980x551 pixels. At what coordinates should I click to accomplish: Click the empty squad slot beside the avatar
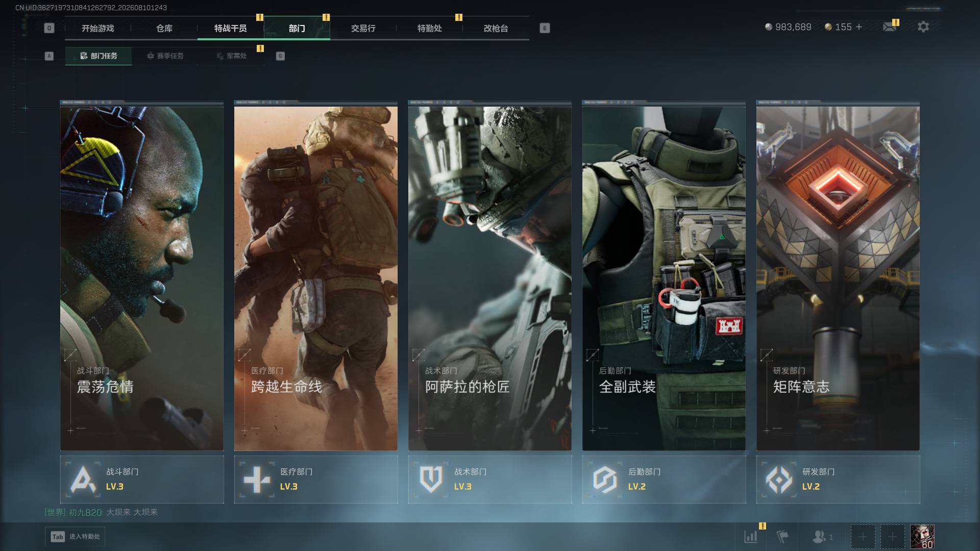tap(892, 537)
